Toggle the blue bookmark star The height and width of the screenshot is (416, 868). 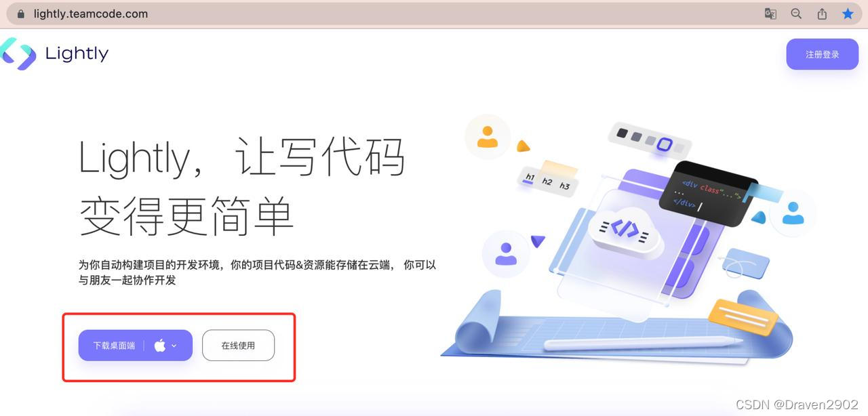(848, 14)
